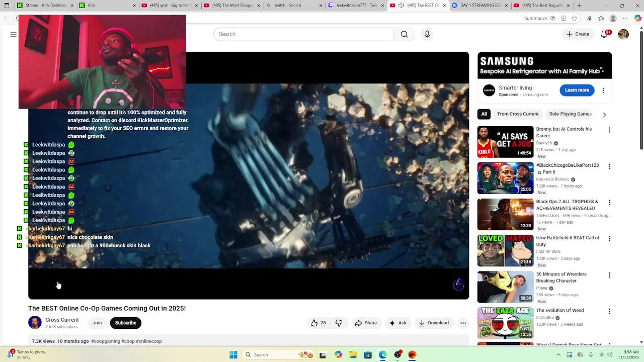Open Windows Start menu

(x=233, y=355)
